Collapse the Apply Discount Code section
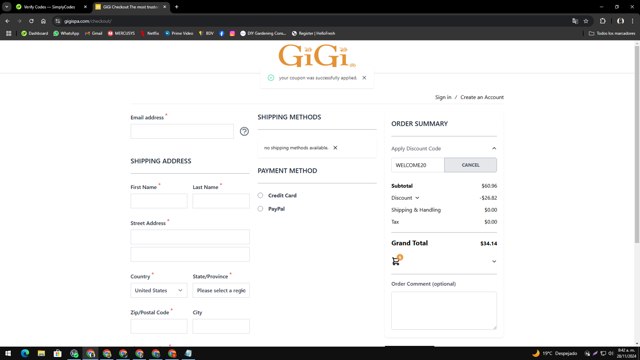Viewport: 640px width, 360px height. pos(494,149)
